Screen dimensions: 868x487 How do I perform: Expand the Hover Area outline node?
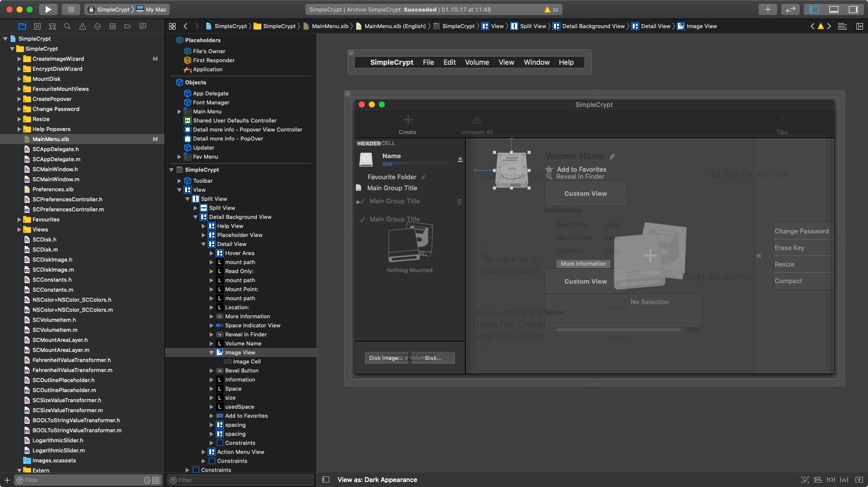[211, 253]
